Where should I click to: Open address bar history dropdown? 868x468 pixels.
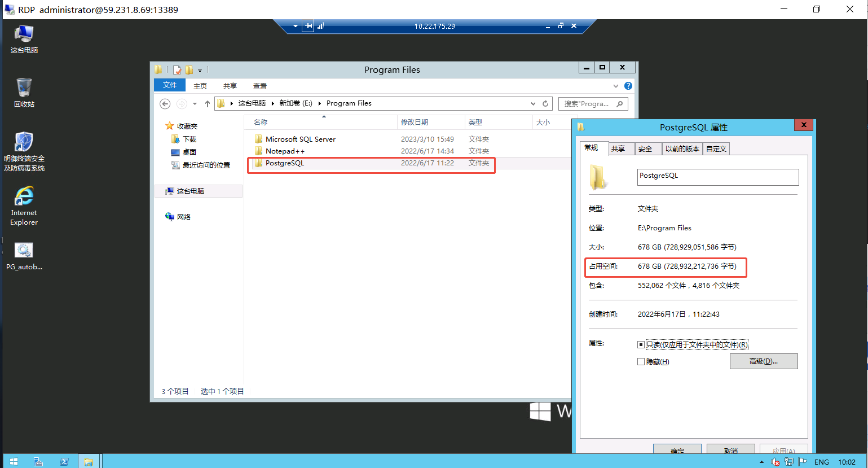coord(533,104)
